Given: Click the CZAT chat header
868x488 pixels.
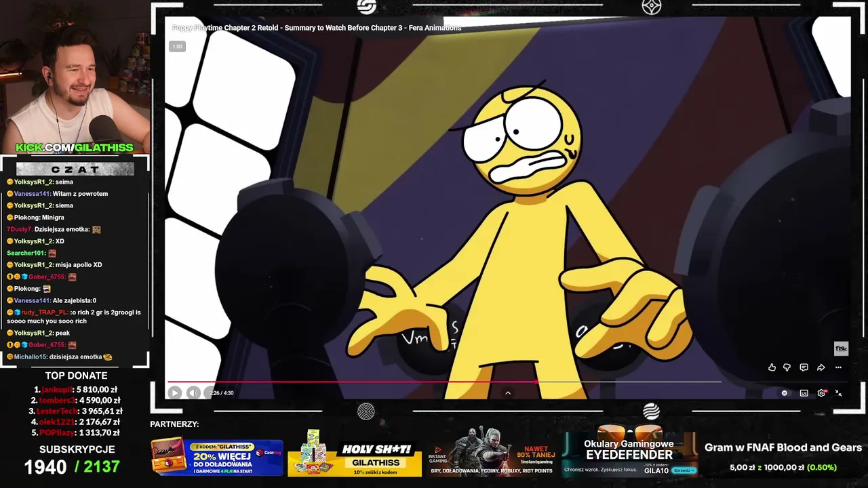Looking at the screenshot, I should [x=75, y=169].
